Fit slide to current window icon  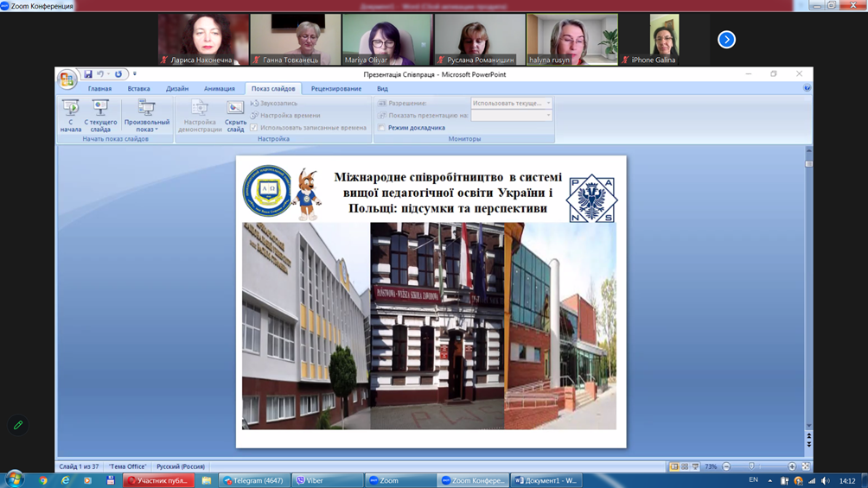click(x=806, y=466)
